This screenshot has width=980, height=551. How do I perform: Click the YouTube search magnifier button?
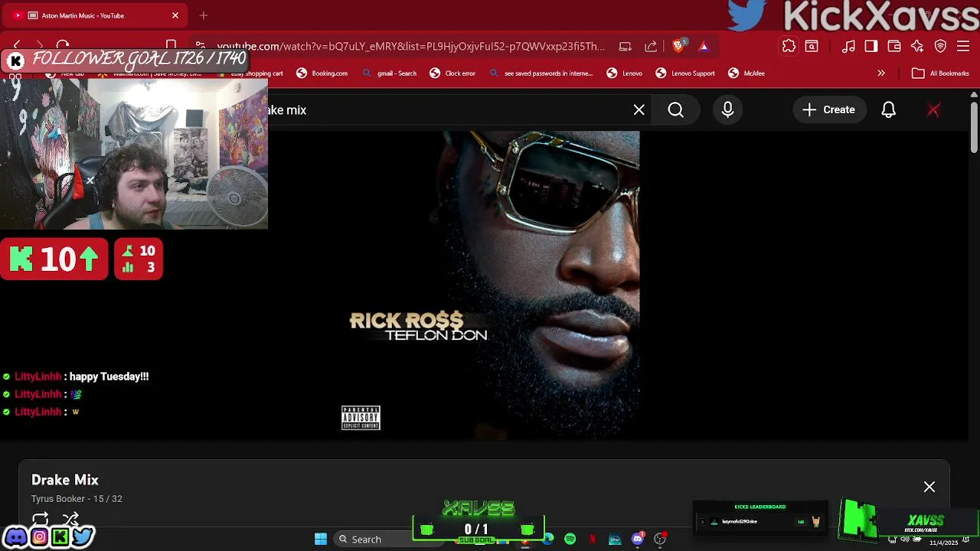675,110
